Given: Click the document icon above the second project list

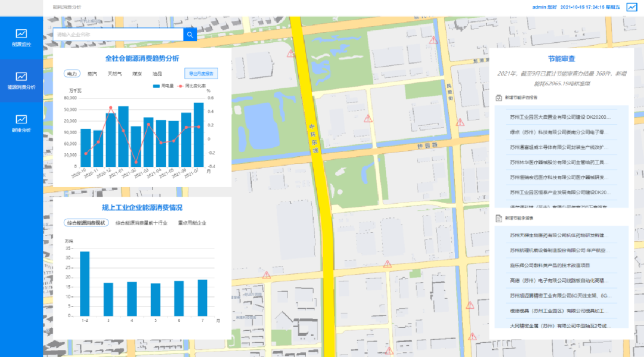Looking at the screenshot, I should click(499, 219).
